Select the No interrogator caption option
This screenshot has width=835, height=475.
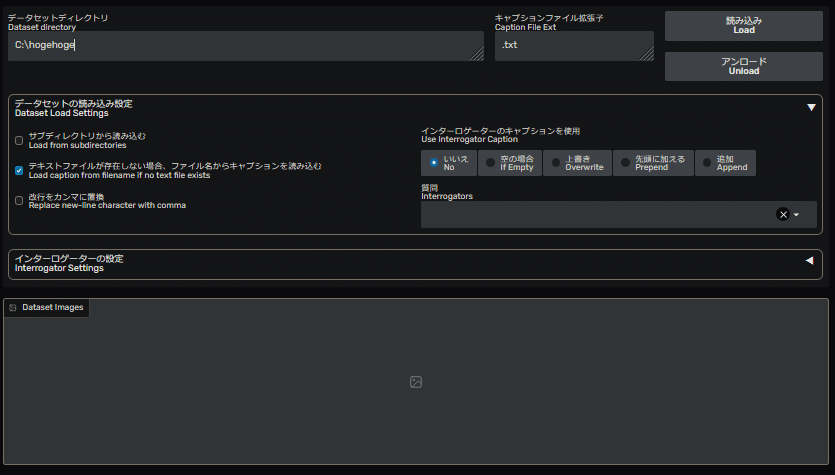point(449,163)
